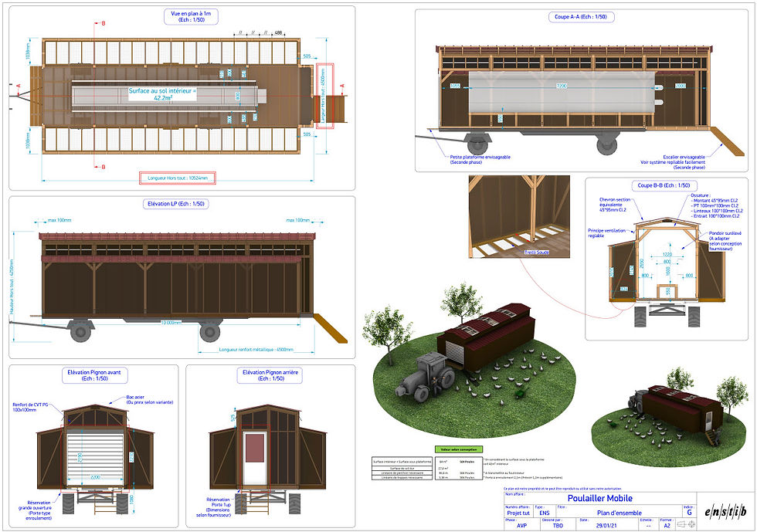757x532 pixels.
Task: Click the roll-up door in Pignon avant
Action: tap(95, 459)
